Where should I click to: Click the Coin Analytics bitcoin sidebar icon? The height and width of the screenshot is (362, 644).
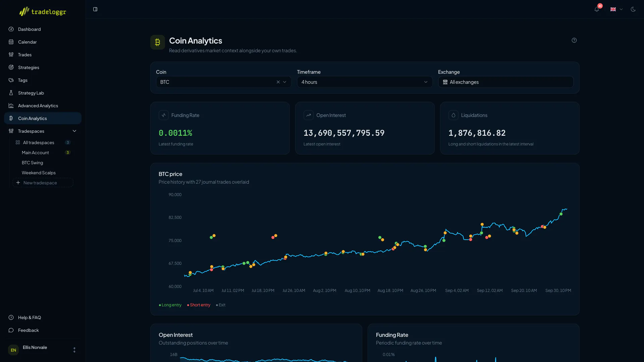point(11,118)
